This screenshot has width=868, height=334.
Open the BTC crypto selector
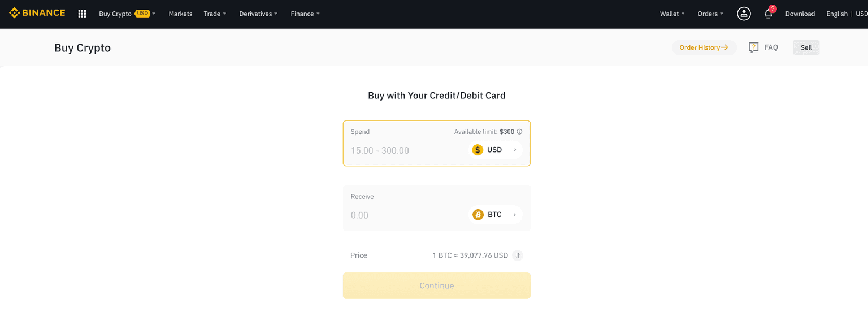click(496, 215)
